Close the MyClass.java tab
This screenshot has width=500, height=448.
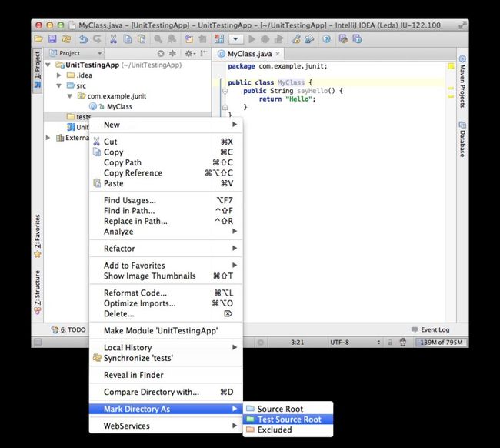[278, 54]
